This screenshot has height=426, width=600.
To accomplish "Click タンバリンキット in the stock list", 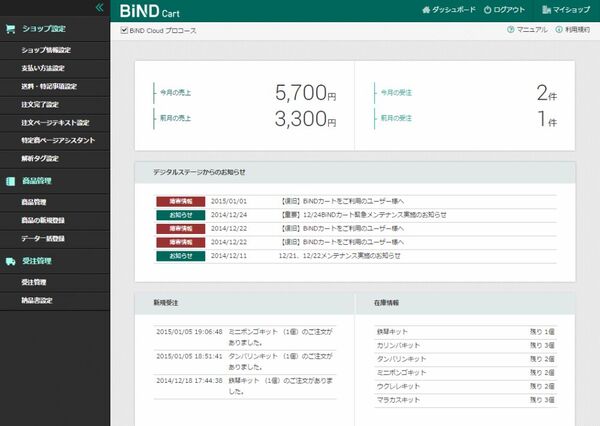I will (401, 359).
